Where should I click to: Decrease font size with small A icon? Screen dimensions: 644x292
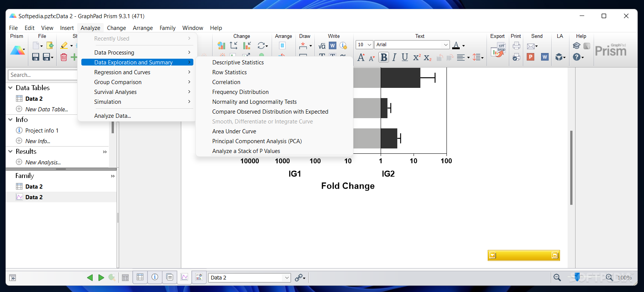[372, 58]
